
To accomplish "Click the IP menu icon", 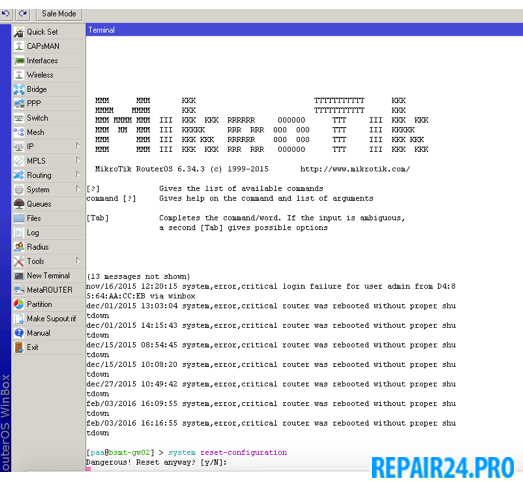I will pyautogui.click(x=19, y=147).
